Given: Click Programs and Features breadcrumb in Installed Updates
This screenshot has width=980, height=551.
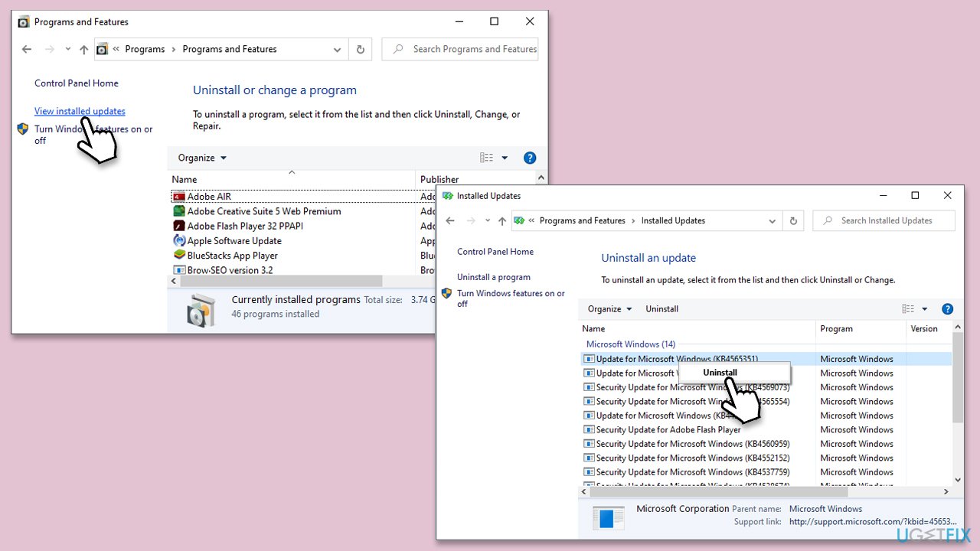Looking at the screenshot, I should tap(582, 220).
